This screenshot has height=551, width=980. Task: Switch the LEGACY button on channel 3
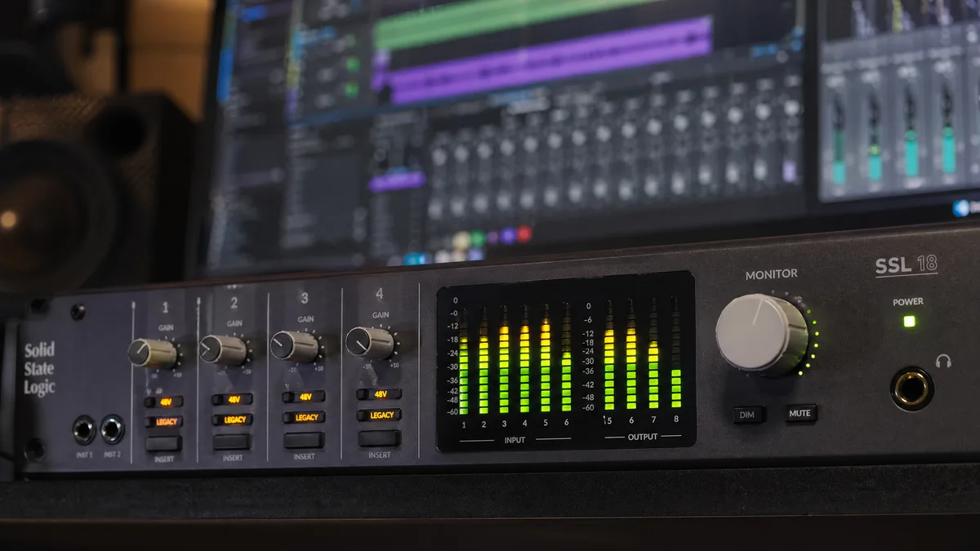(305, 417)
